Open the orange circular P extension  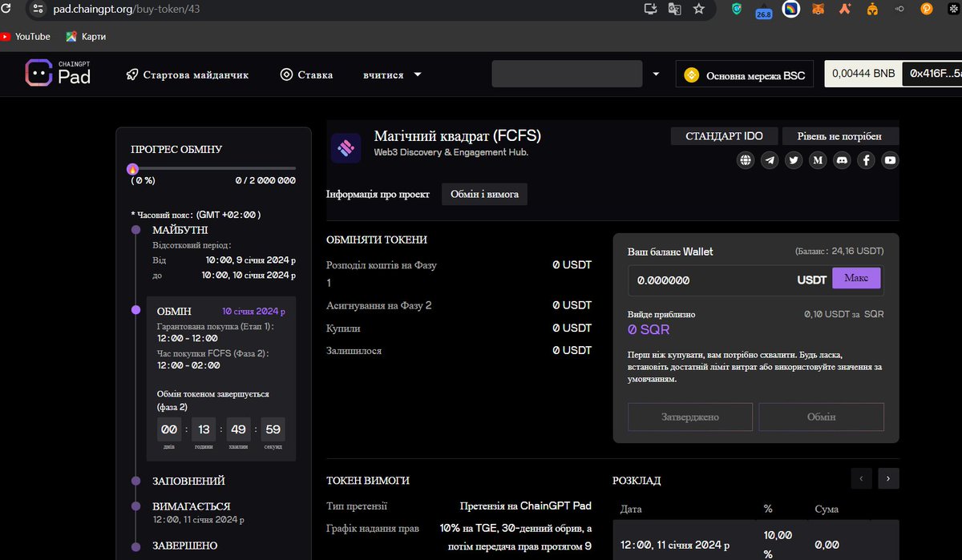point(927,10)
